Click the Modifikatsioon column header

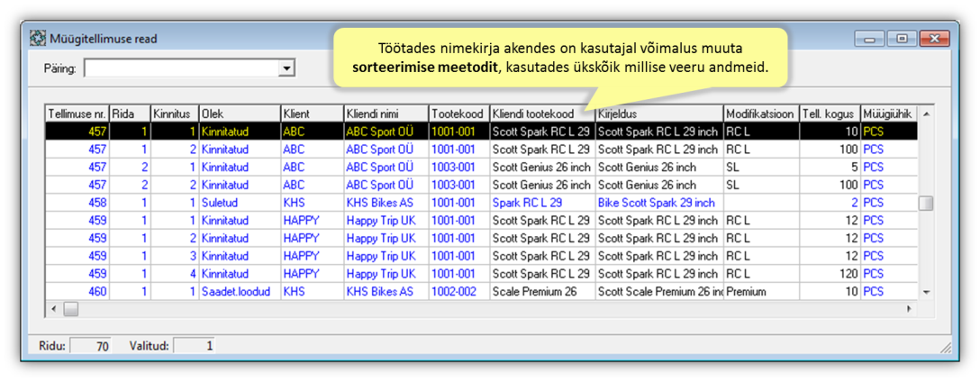[x=761, y=114]
